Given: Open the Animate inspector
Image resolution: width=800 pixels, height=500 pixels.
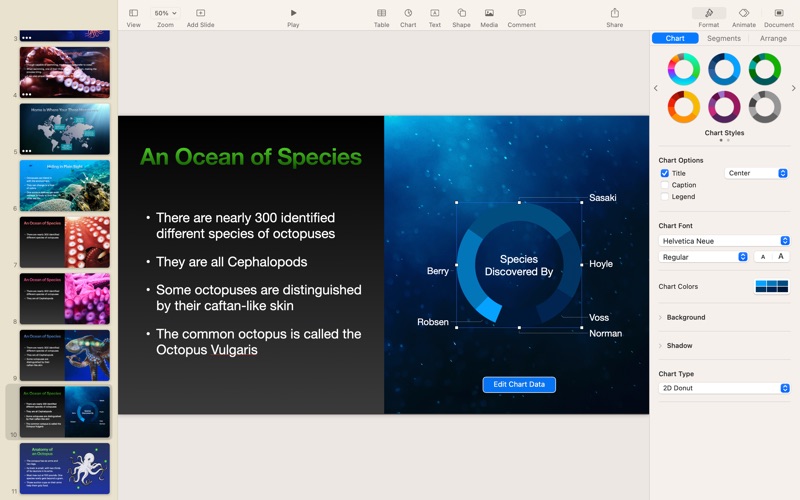Looking at the screenshot, I should click(x=743, y=13).
